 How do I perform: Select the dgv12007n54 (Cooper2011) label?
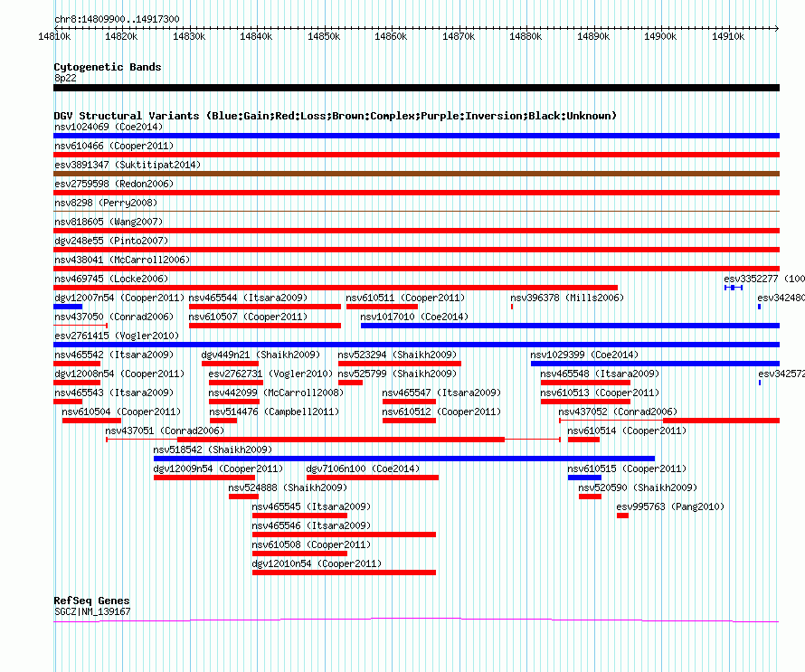click(119, 298)
